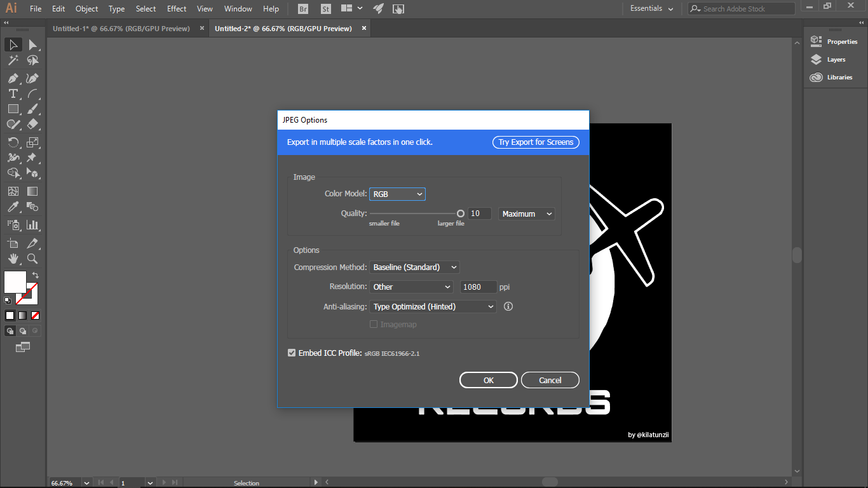
Task: Select the Pen tool
Action: click(x=13, y=78)
